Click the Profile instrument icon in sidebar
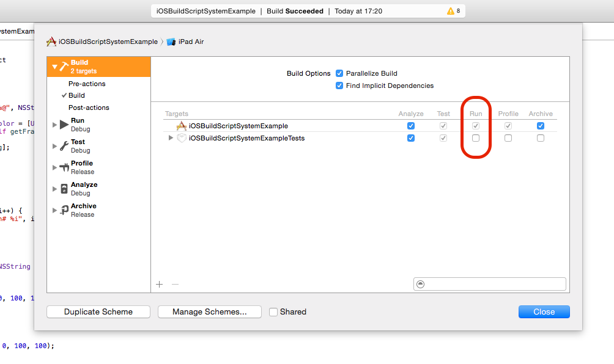Image resolution: width=614 pixels, height=364 pixels. (x=64, y=167)
